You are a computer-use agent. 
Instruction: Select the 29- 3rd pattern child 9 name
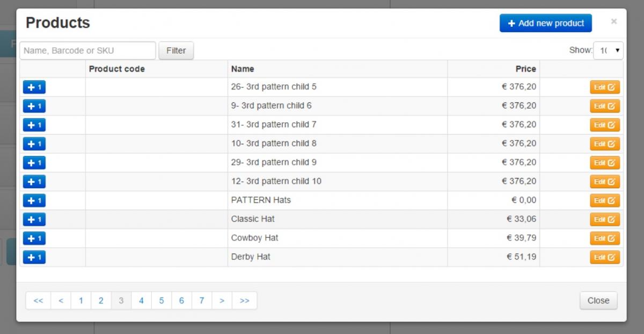274,162
